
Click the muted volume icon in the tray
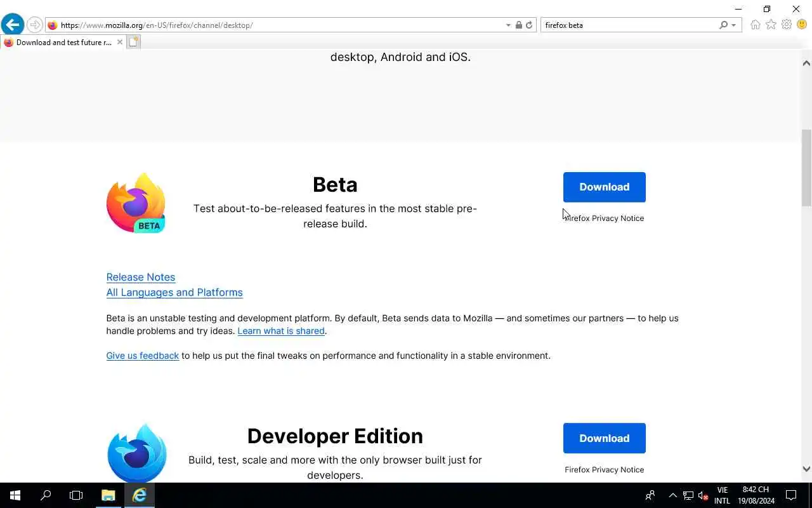pyautogui.click(x=703, y=495)
